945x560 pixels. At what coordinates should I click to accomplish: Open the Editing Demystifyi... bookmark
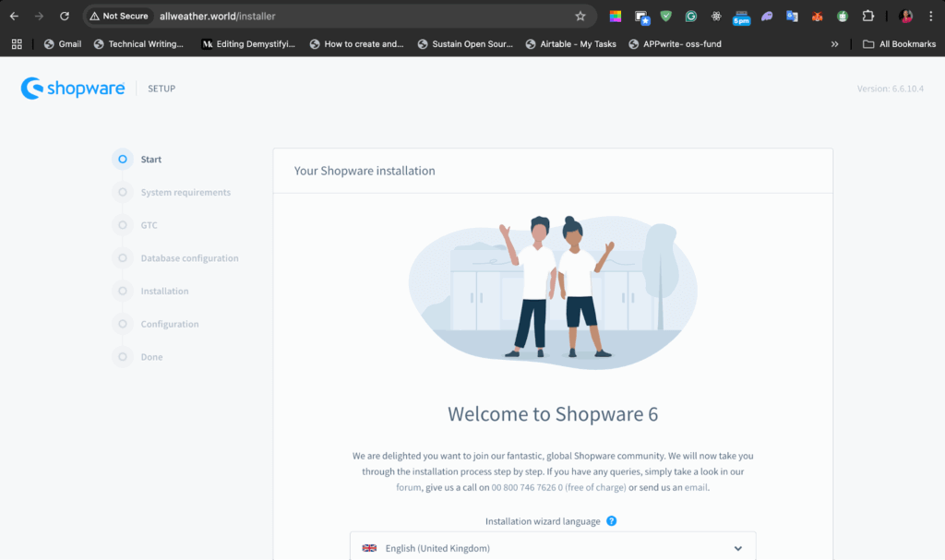tap(248, 44)
